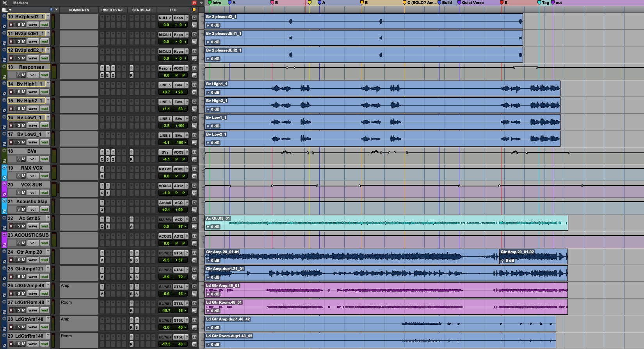This screenshot has height=349, width=644.
Task: Select the 'Ac Gtr.05_01' audio clip
Action: click(x=386, y=223)
